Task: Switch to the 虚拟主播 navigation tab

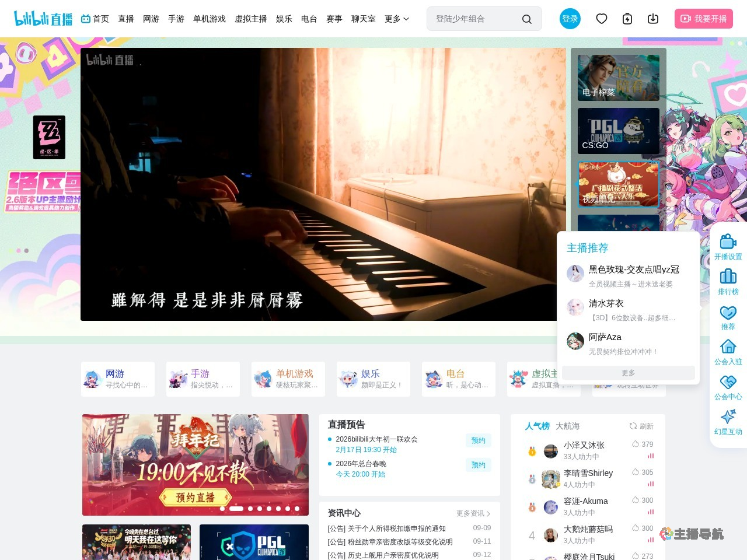Action: 250,19
